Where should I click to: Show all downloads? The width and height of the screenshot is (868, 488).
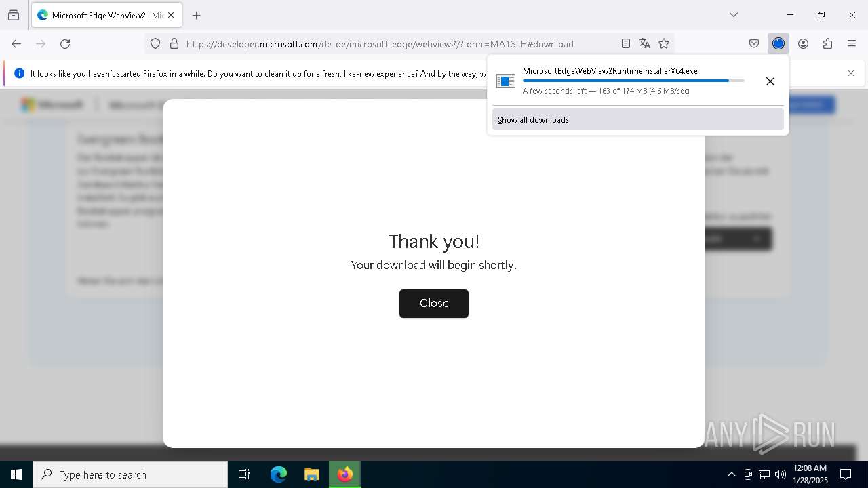638,120
